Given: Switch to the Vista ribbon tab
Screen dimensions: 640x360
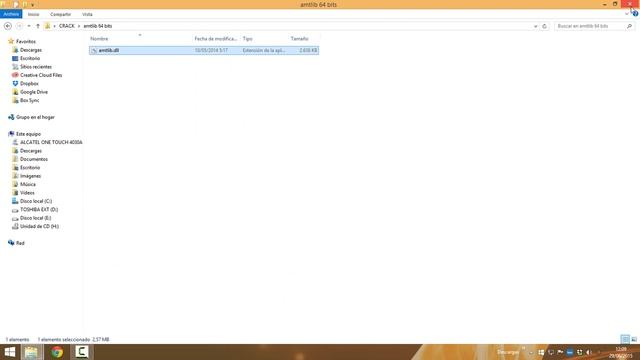Looking at the screenshot, I should 87,14.
